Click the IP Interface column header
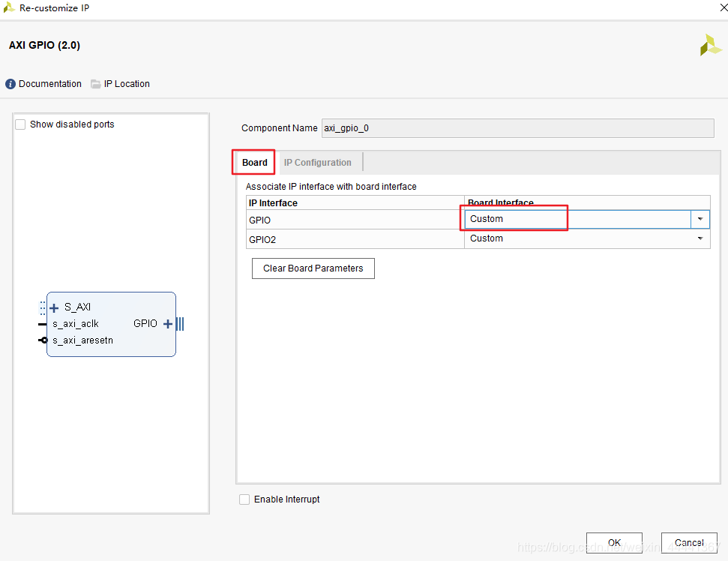 (355, 203)
